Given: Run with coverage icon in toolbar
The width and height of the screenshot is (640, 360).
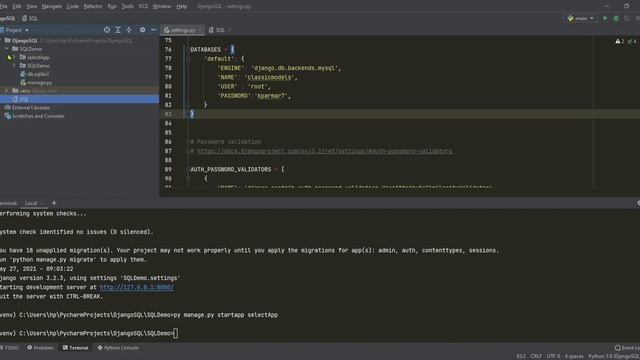Looking at the screenshot, I should click(627, 18).
